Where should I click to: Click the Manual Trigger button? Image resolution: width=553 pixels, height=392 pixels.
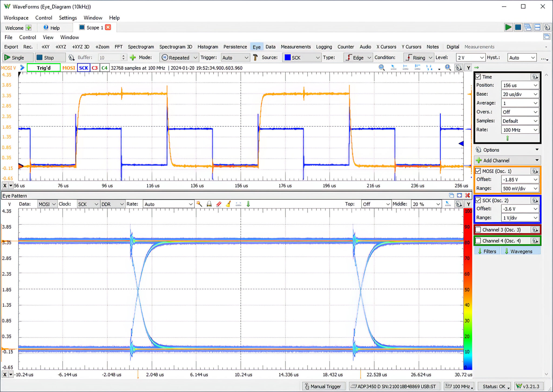pos(323,386)
